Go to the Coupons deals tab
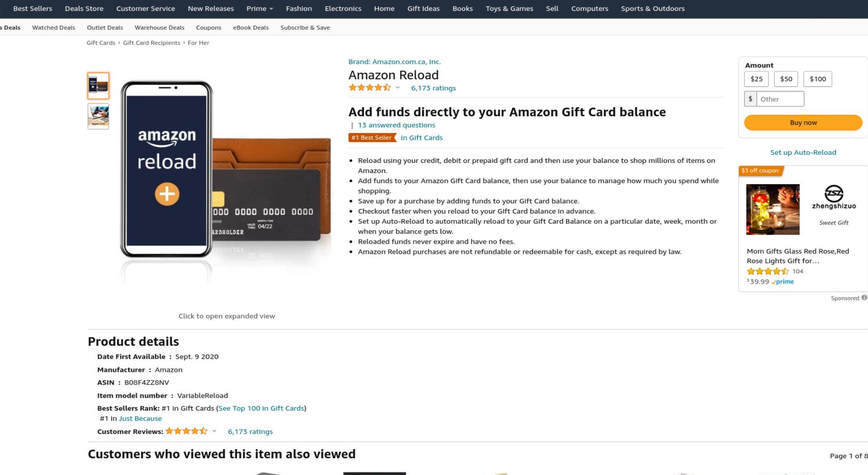Viewport: 868px width, 475px height. pos(208,28)
